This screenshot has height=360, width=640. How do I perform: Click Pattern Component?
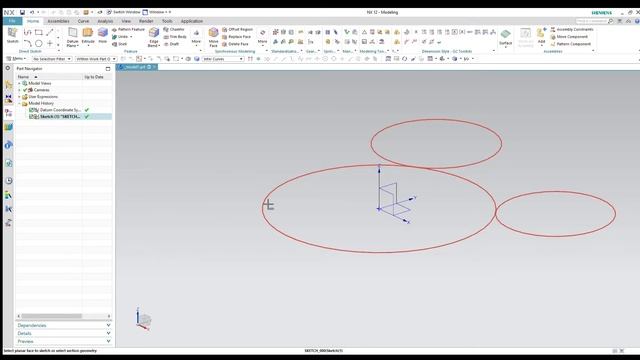pyautogui.click(x=570, y=44)
